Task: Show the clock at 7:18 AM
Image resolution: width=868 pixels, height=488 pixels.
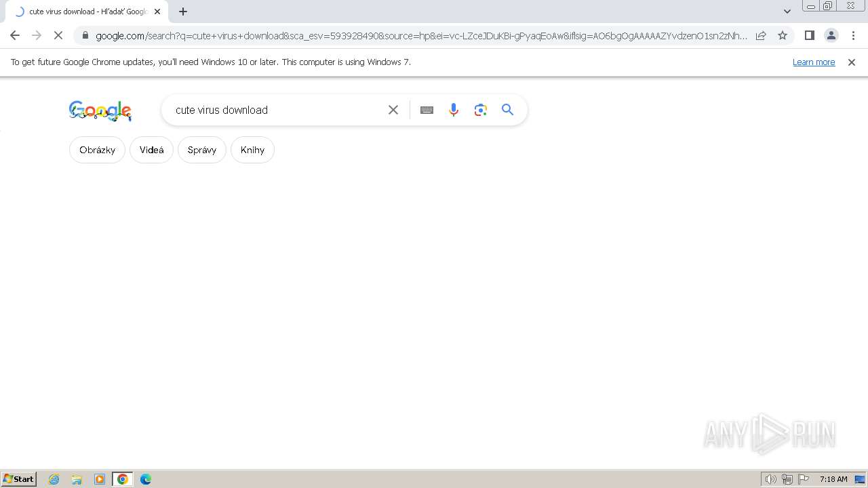Action: pos(833,479)
